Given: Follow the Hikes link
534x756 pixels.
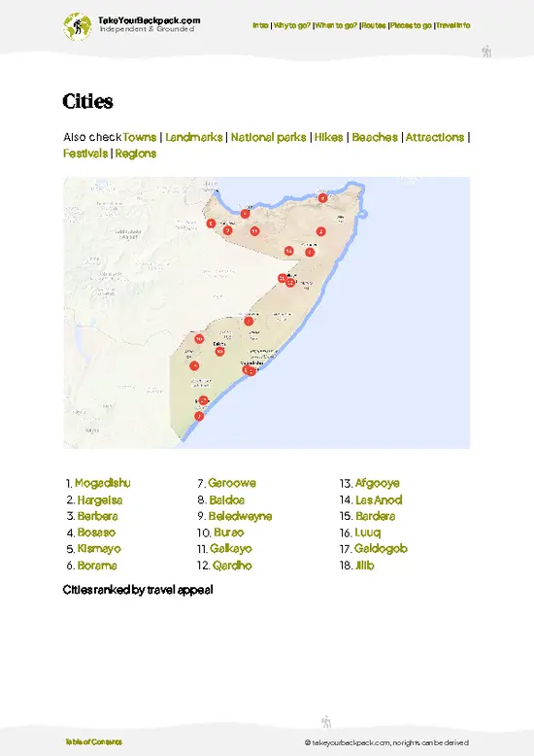Looking at the screenshot, I should pos(329,137).
